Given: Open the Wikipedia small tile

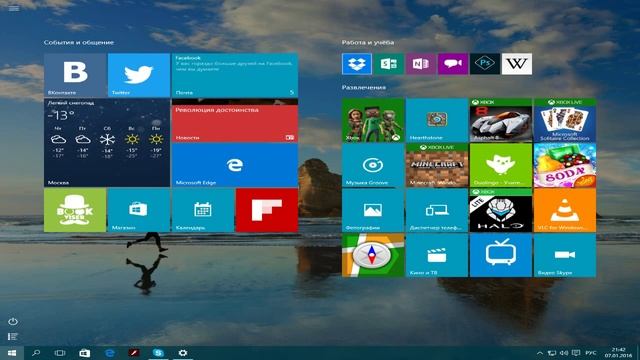Looking at the screenshot, I should click(x=517, y=64).
